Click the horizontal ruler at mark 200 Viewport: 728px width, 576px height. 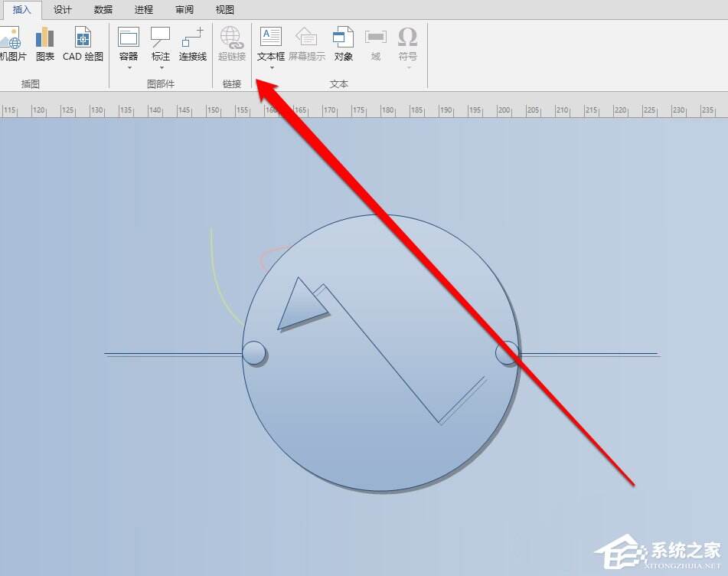[504, 110]
